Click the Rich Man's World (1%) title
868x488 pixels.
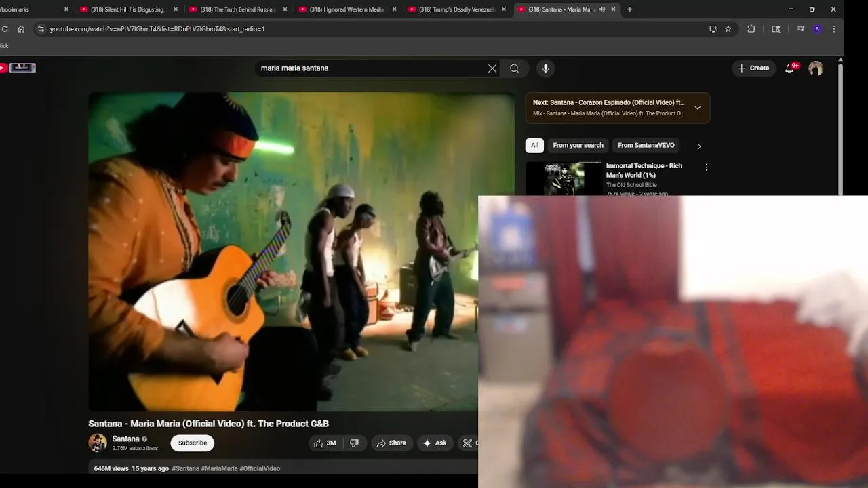click(644, 170)
